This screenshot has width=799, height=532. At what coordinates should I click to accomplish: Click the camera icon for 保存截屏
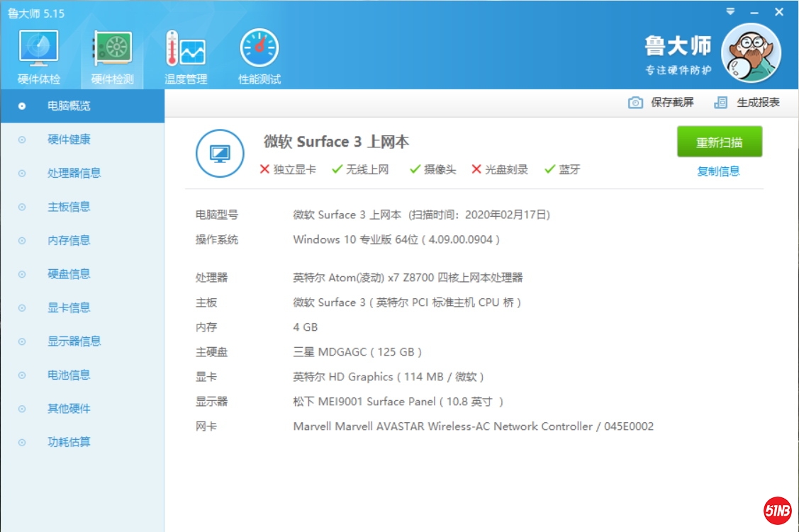point(636,103)
